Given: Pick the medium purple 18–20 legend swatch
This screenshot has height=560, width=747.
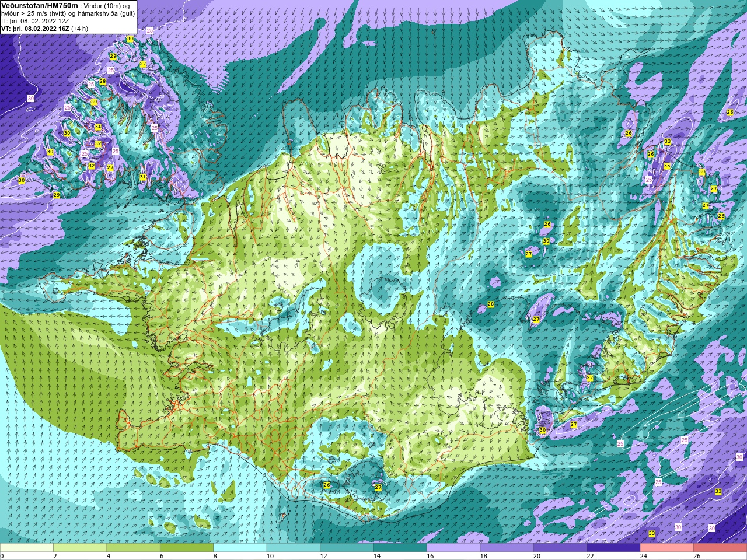Looking at the screenshot, I should (x=507, y=548).
